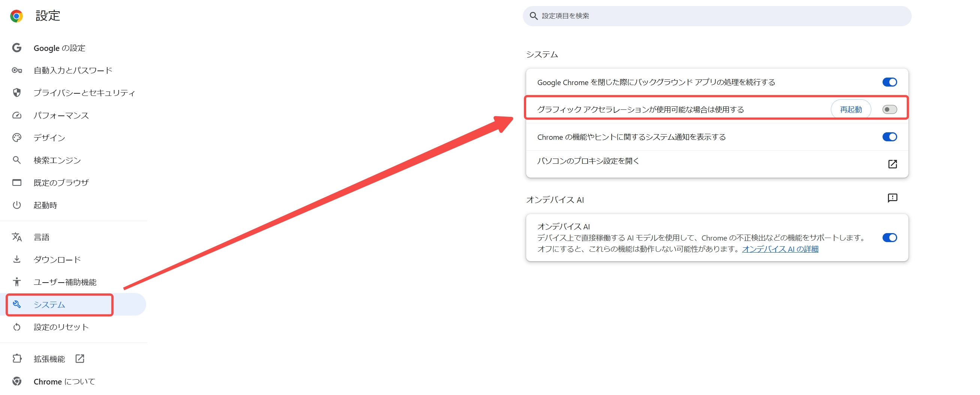This screenshot has width=980, height=395.
Task: Click the システム section heading
Action: pyautogui.click(x=542, y=54)
